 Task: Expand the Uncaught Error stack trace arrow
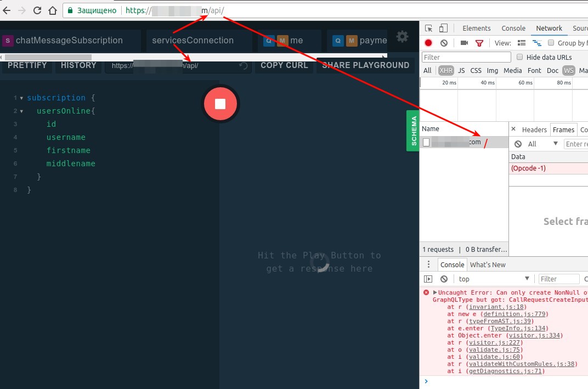point(435,292)
